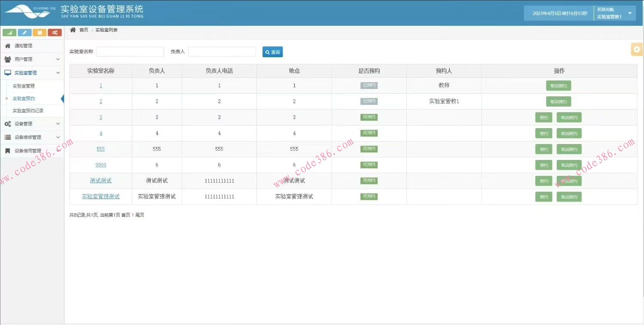This screenshot has height=325, width=644.
Task: Open lab name link 555
Action: (101, 149)
